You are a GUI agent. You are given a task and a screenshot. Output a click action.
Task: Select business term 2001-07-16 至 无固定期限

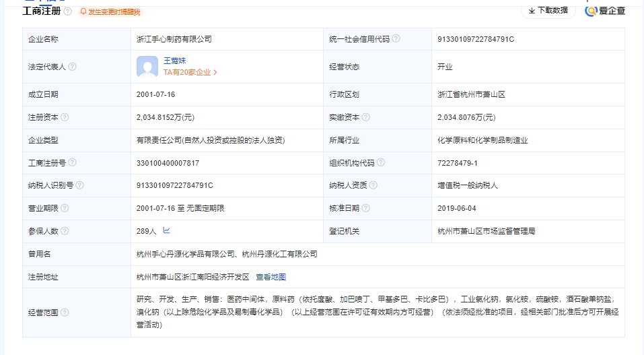180,209
